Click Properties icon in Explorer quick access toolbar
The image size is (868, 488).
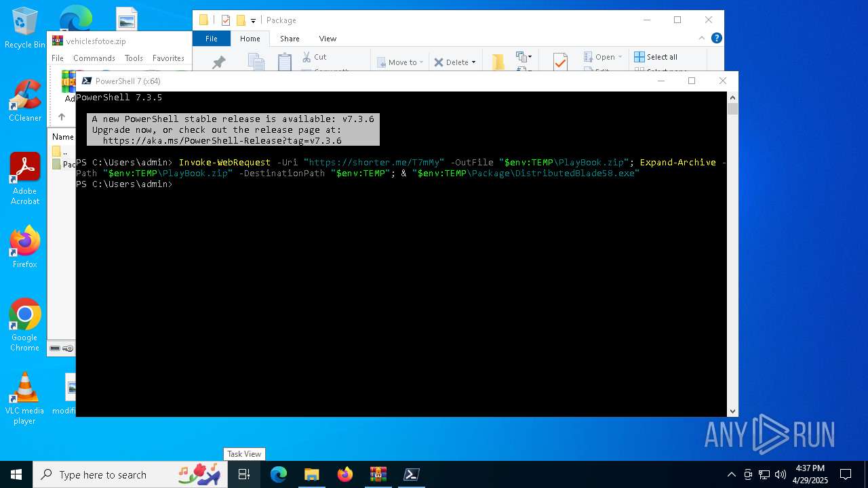click(226, 20)
